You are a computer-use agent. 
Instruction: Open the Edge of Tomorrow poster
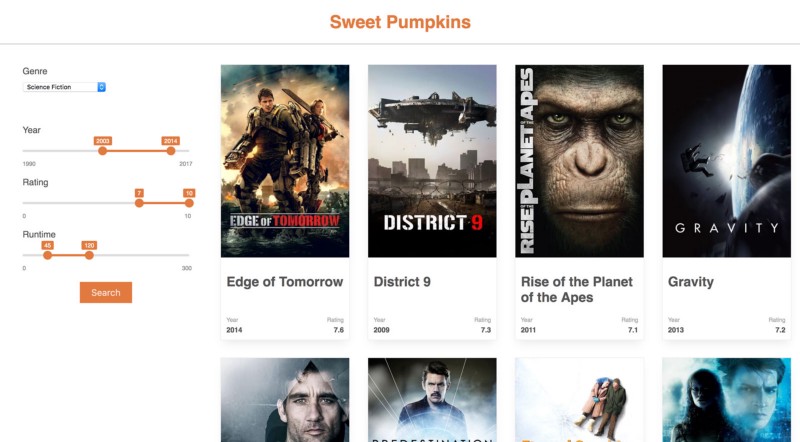[x=285, y=161]
